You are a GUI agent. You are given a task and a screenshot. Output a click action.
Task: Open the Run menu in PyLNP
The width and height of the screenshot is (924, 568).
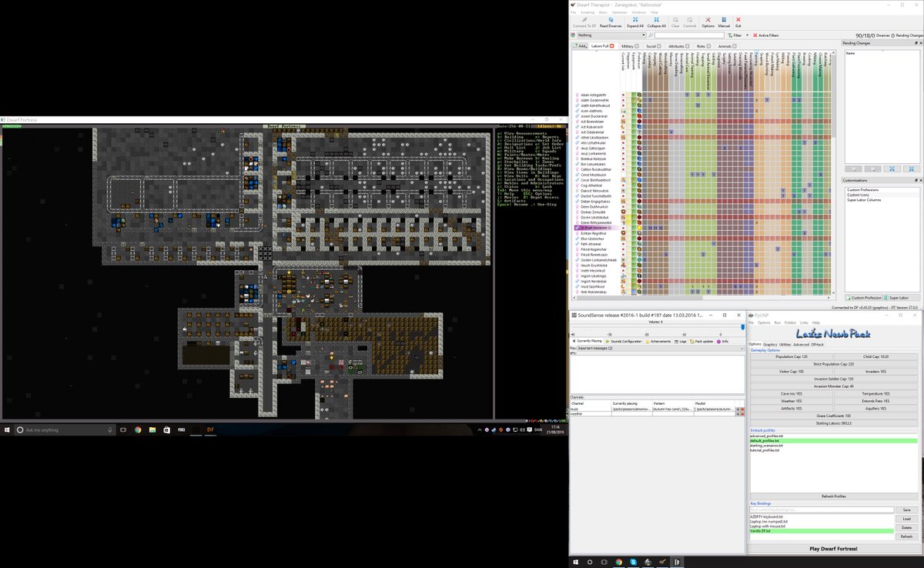pos(778,322)
